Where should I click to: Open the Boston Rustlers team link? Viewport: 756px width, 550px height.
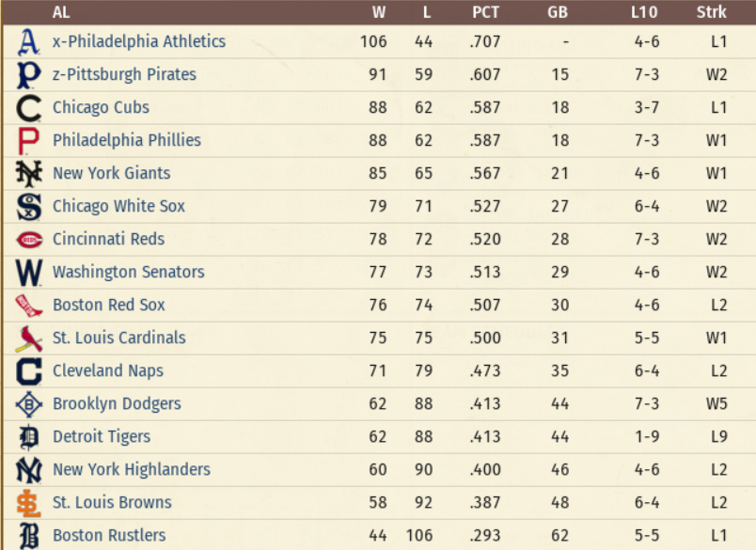click(109, 535)
